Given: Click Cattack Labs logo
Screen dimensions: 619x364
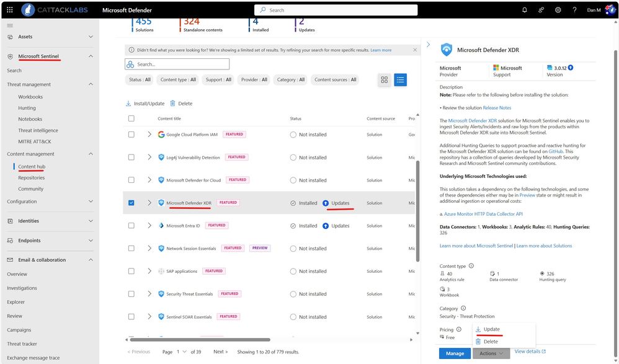Looking at the screenshot, I should (x=55, y=10).
